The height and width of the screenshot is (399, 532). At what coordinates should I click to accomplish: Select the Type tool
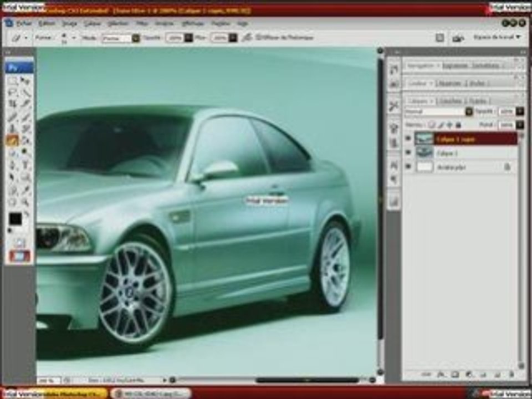coord(25,165)
